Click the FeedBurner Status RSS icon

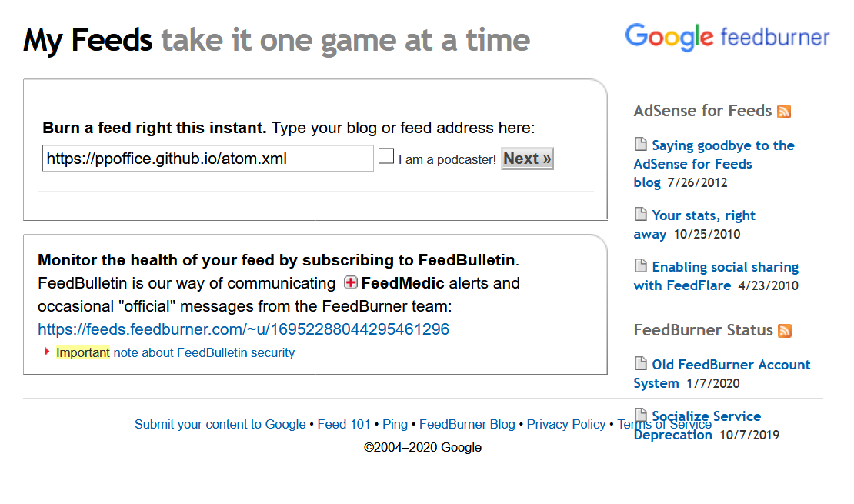[x=784, y=331]
